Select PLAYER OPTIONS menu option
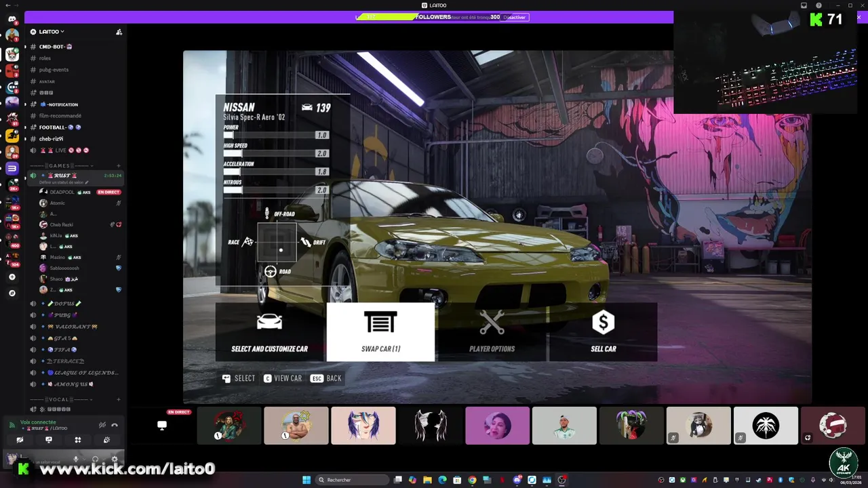Screen dimensions: 868x488 coord(492,332)
